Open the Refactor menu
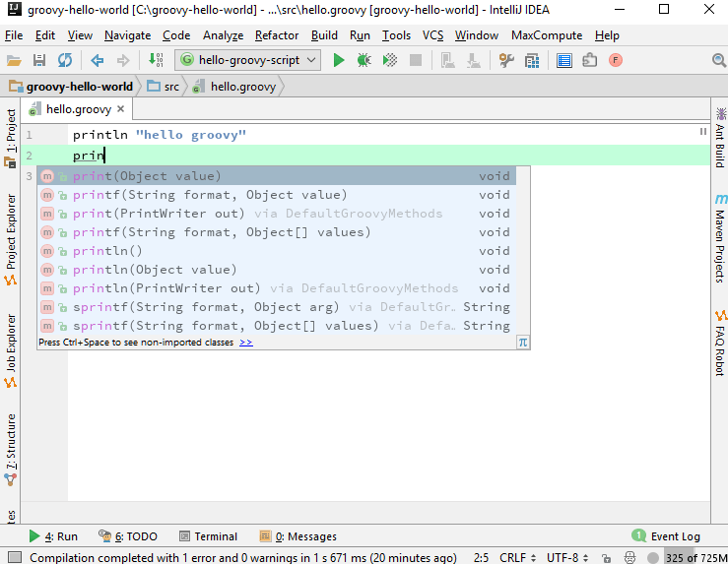728x564 pixels. coord(277,35)
